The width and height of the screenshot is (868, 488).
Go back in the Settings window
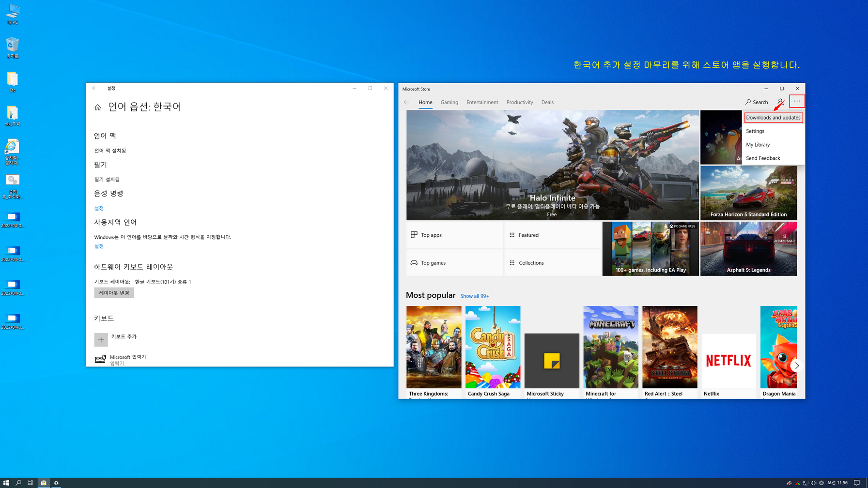point(94,88)
